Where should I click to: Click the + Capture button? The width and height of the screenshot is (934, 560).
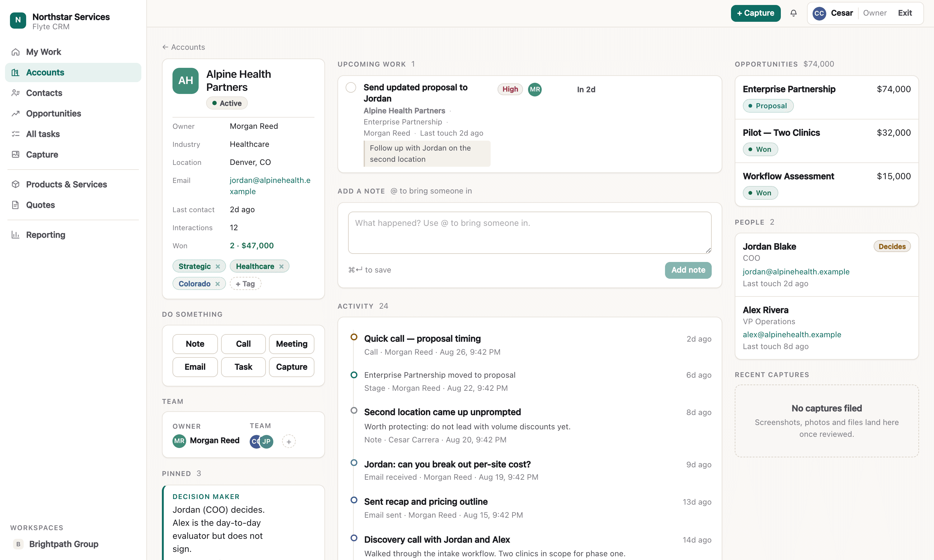(x=755, y=13)
